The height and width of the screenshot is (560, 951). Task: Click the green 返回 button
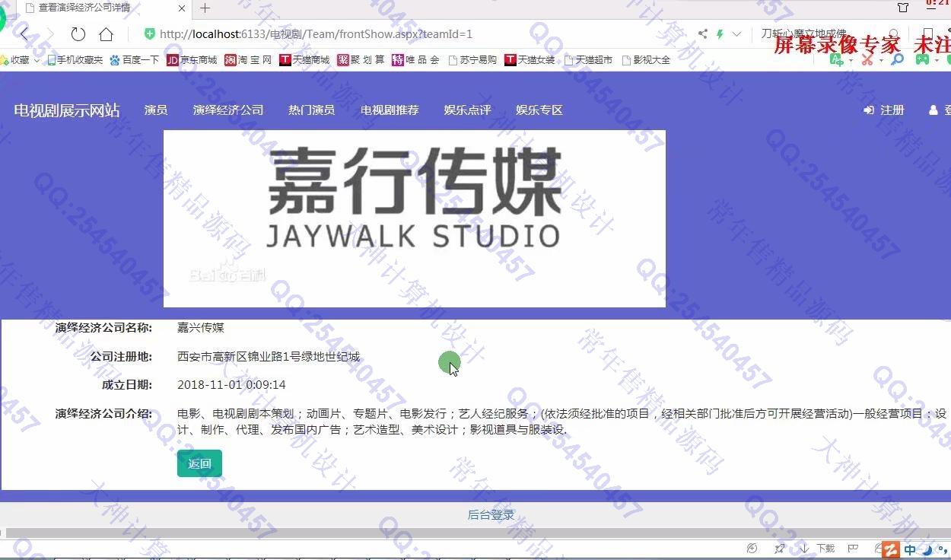point(199,463)
